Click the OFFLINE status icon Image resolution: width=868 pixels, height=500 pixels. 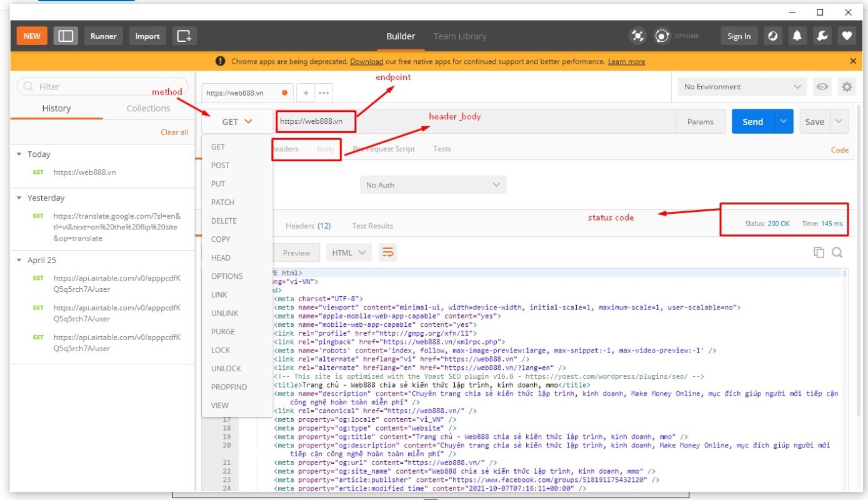(662, 36)
